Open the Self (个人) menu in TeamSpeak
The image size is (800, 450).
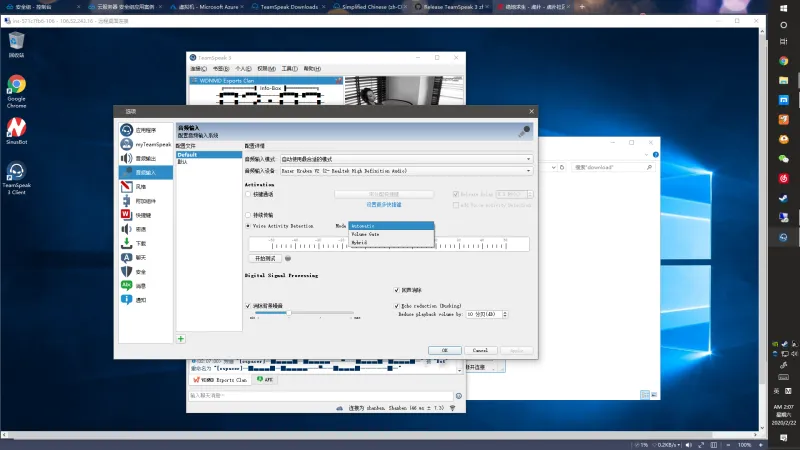(x=243, y=69)
